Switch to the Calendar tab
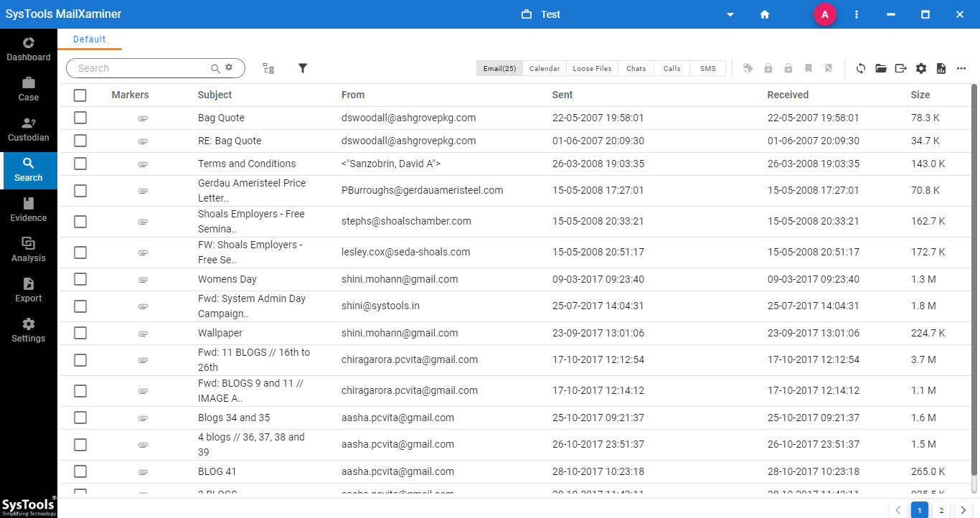Screen dimensions: 980x518 click(545, 68)
